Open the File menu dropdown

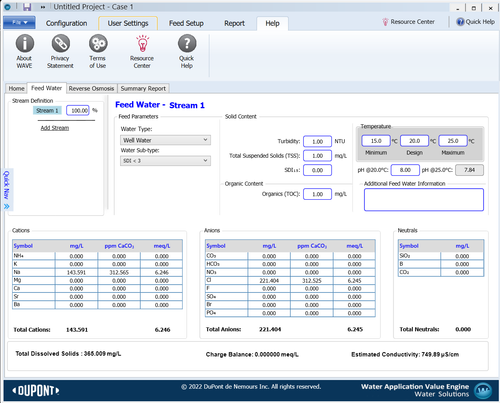point(19,22)
